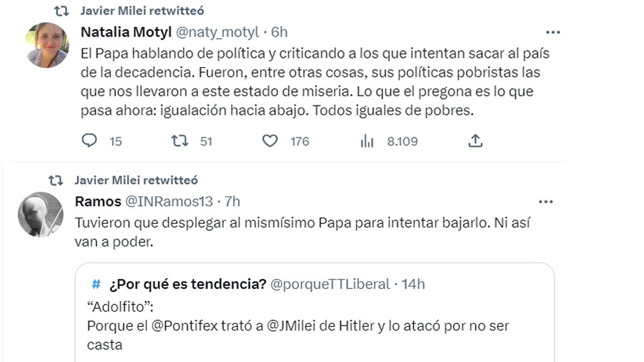
Task: Open Natalia Motyl's profile name link
Action: coord(126,32)
